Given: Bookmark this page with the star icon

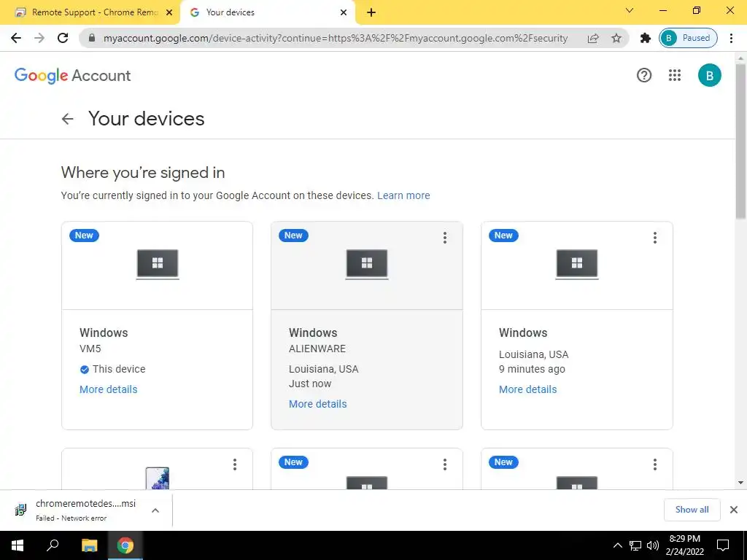Looking at the screenshot, I should click(616, 38).
